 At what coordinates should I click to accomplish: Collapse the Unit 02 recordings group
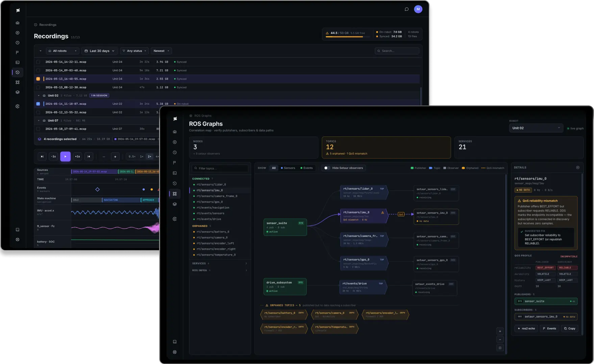tap(39, 96)
